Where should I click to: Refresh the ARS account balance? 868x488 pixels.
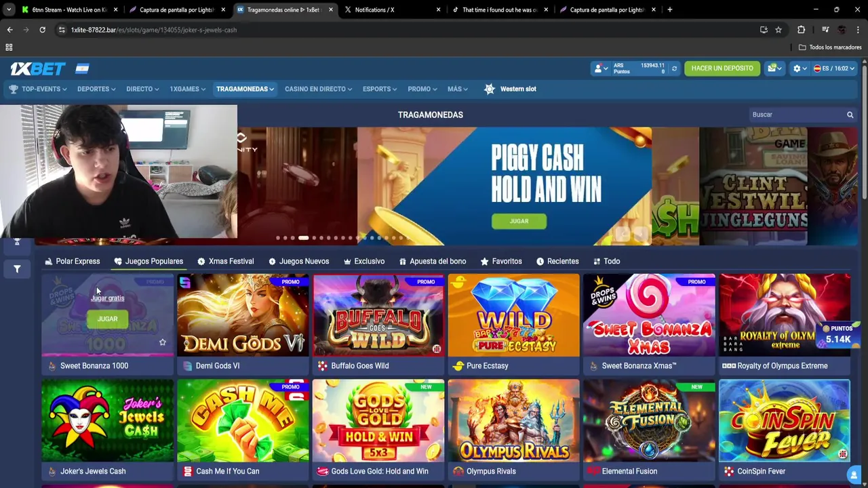[x=674, y=68]
